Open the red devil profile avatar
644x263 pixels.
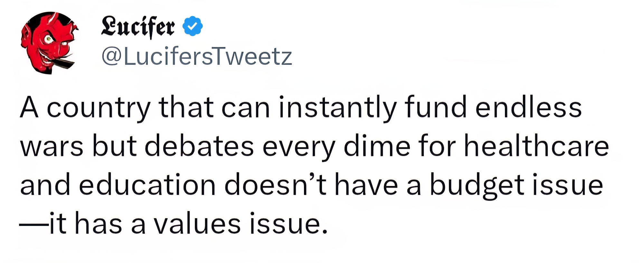pos(49,43)
